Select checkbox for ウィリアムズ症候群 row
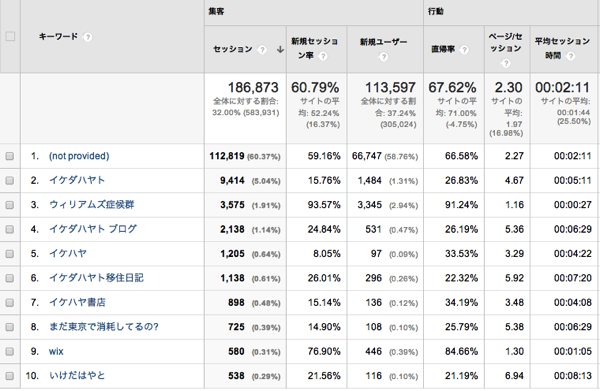Screen dimensions: 600x391 pos(10,205)
